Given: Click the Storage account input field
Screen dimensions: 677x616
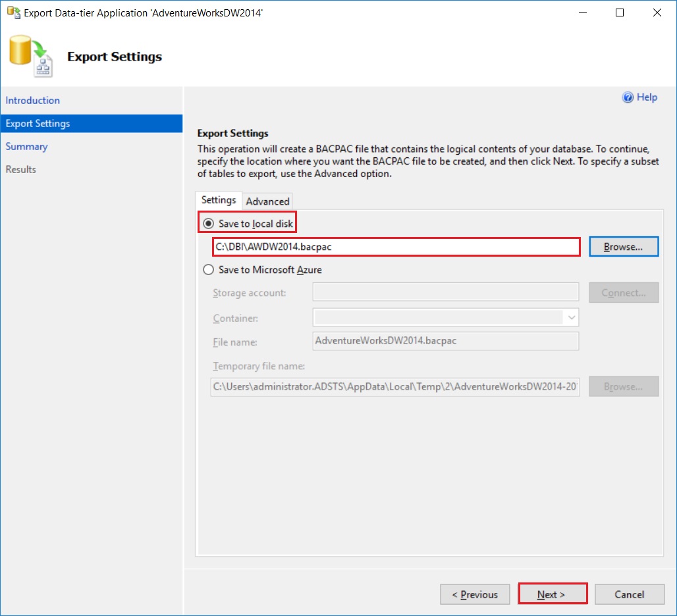Looking at the screenshot, I should pyautogui.click(x=446, y=292).
